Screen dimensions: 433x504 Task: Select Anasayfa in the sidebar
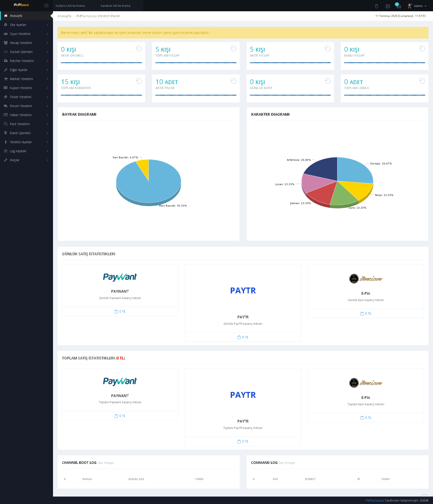tap(27, 16)
